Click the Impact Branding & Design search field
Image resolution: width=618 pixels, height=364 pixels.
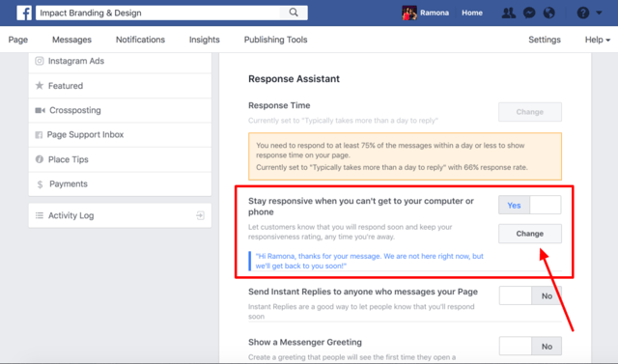click(x=157, y=13)
